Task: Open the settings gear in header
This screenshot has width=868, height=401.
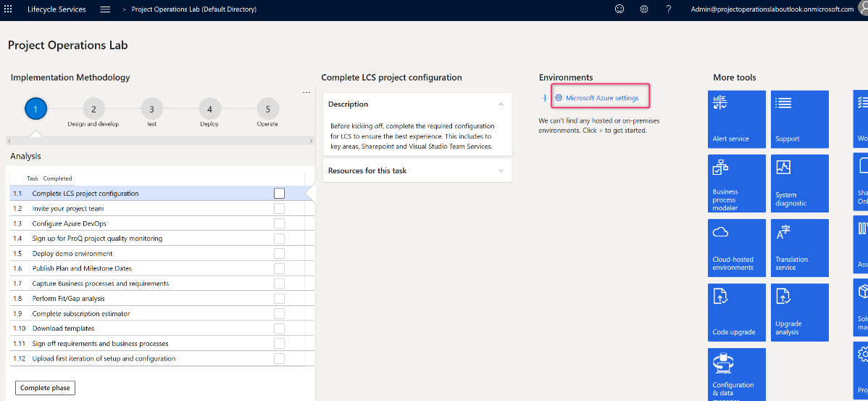Action: pos(644,9)
